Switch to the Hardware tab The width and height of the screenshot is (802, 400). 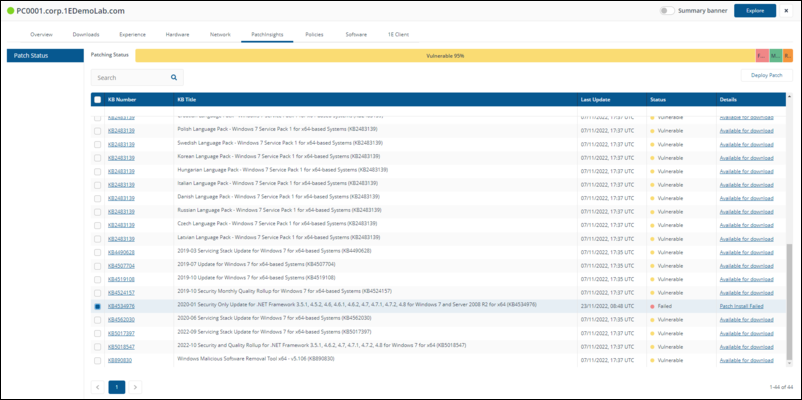pyautogui.click(x=177, y=34)
